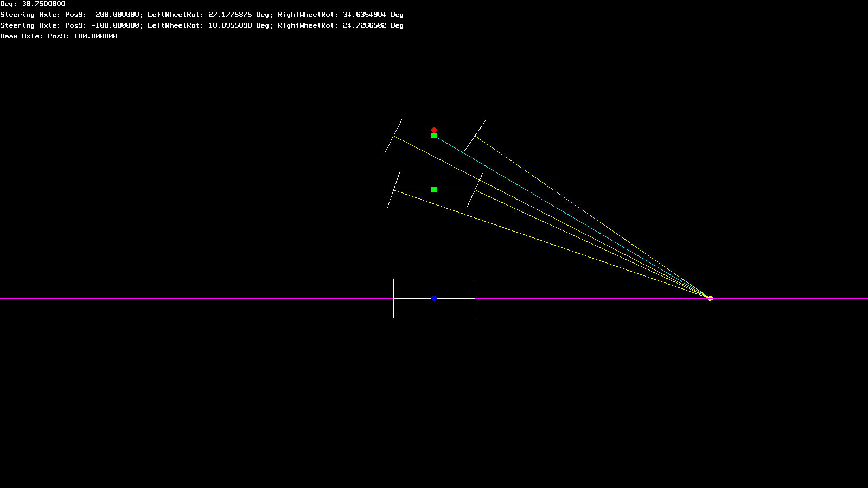Click the LeftWheelRot 27.1775875 value

click(230, 15)
